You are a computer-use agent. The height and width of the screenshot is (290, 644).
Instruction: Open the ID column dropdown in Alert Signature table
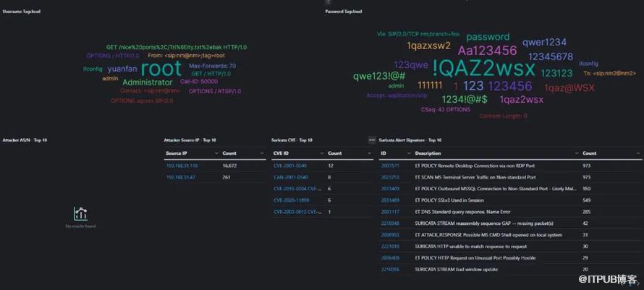(407, 153)
